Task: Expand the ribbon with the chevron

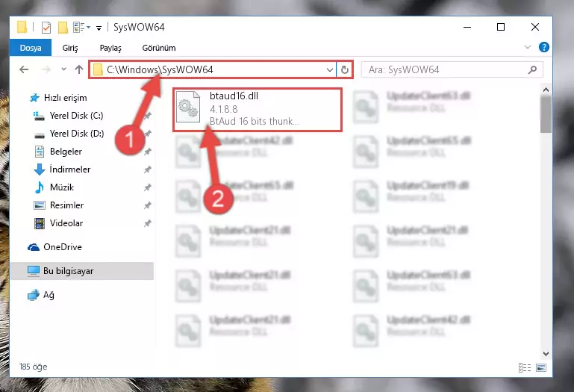Action: [x=528, y=47]
